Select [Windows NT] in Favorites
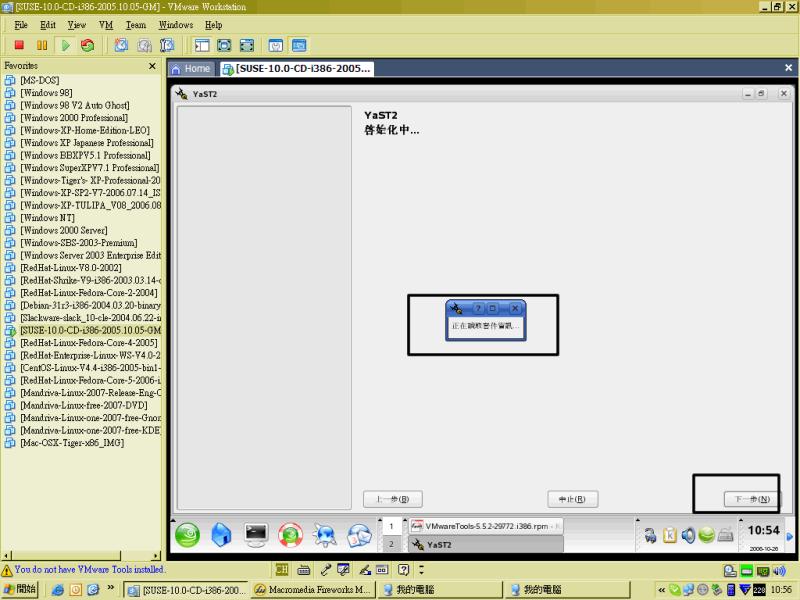 tap(47, 218)
